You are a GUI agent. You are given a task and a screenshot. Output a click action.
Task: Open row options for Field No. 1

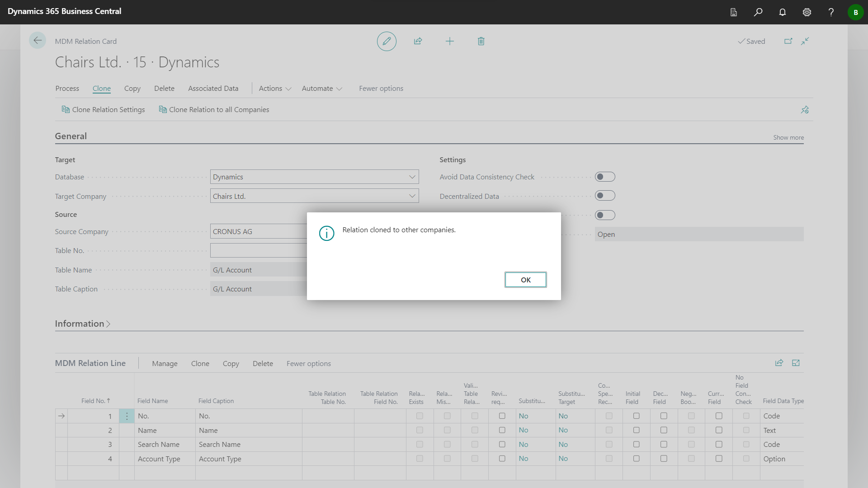pyautogui.click(x=127, y=416)
